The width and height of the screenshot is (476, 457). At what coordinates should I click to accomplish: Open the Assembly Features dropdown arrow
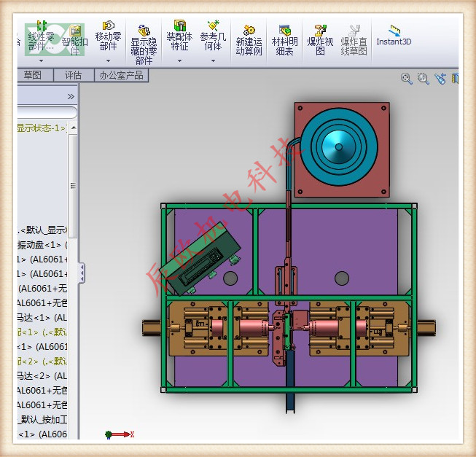[179, 61]
